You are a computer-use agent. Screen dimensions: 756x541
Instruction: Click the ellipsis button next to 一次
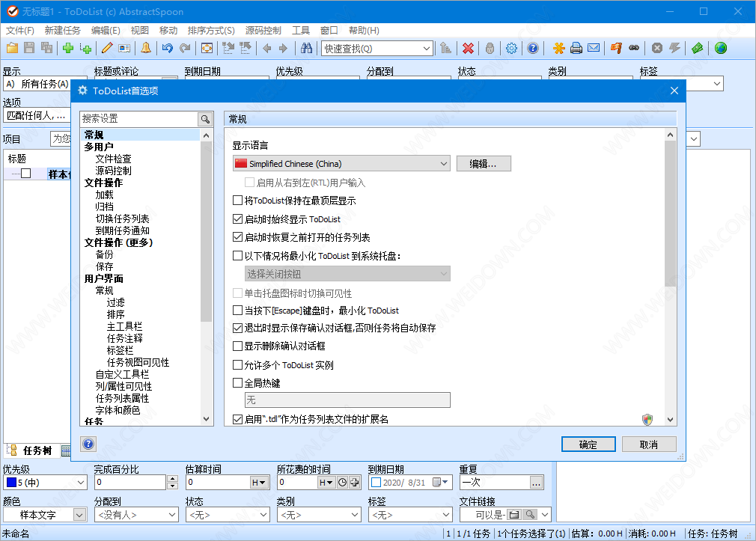pos(536,482)
